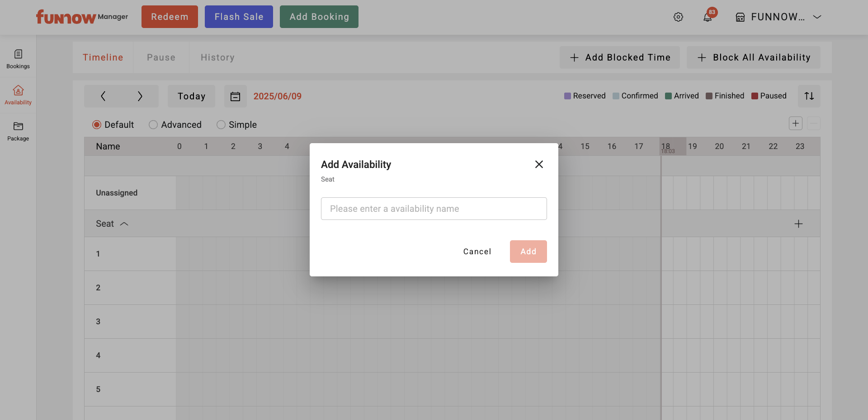Collapse the Seat group chevron
The image size is (868, 420).
pyautogui.click(x=124, y=224)
